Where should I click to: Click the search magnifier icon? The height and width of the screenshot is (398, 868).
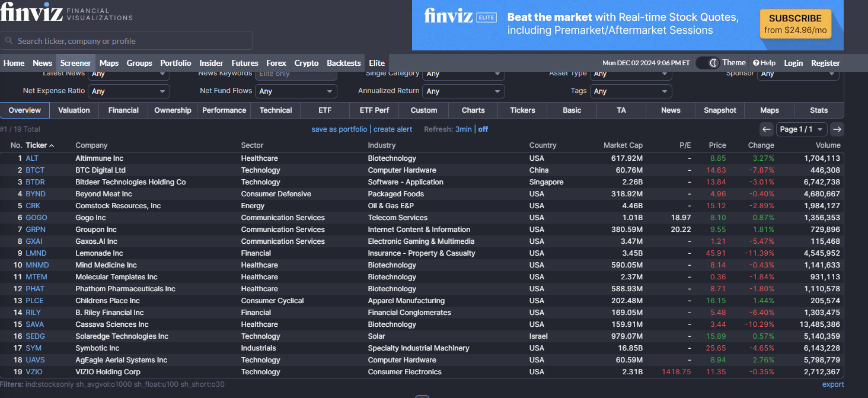tap(9, 41)
